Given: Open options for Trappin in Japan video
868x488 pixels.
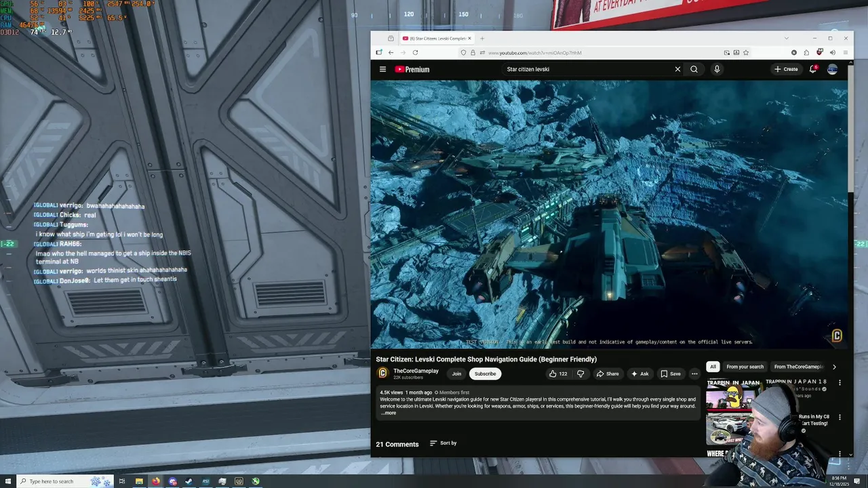Looking at the screenshot, I should (840, 383).
